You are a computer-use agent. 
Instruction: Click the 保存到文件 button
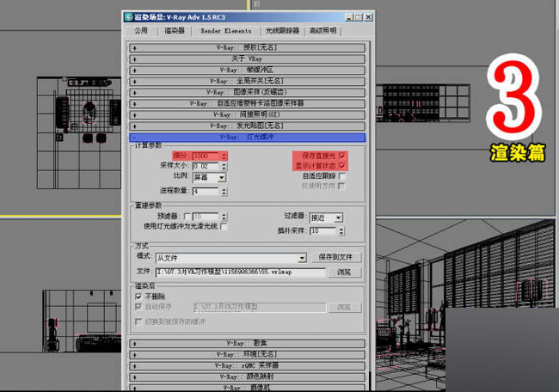point(336,257)
